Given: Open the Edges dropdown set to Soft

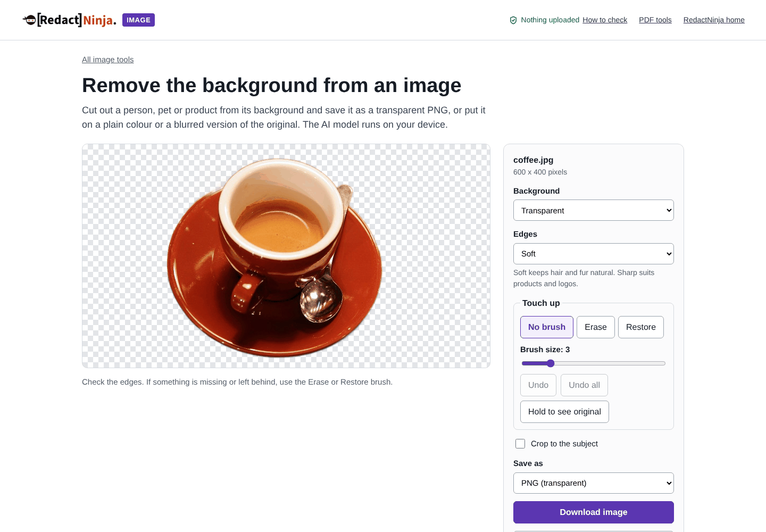Looking at the screenshot, I should [x=594, y=254].
